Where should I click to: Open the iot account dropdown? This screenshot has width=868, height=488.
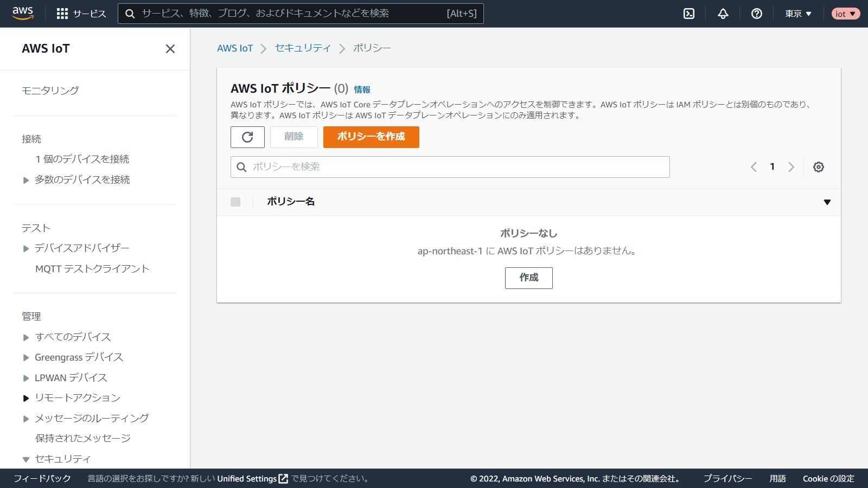tap(845, 14)
